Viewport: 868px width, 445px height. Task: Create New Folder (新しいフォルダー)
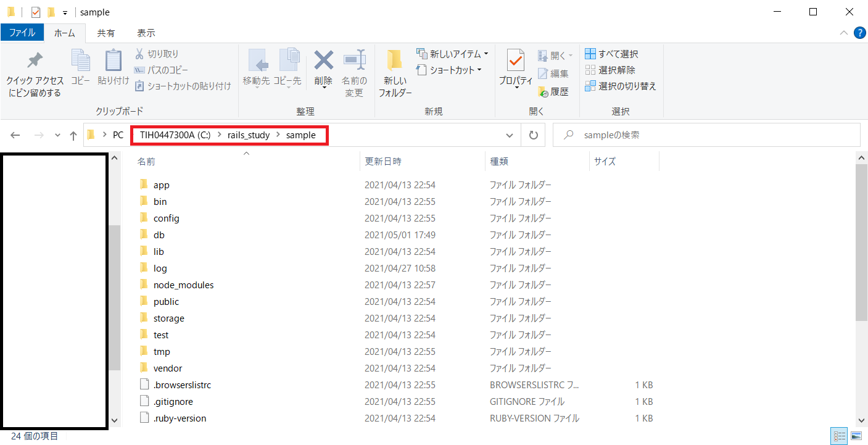pyautogui.click(x=395, y=73)
